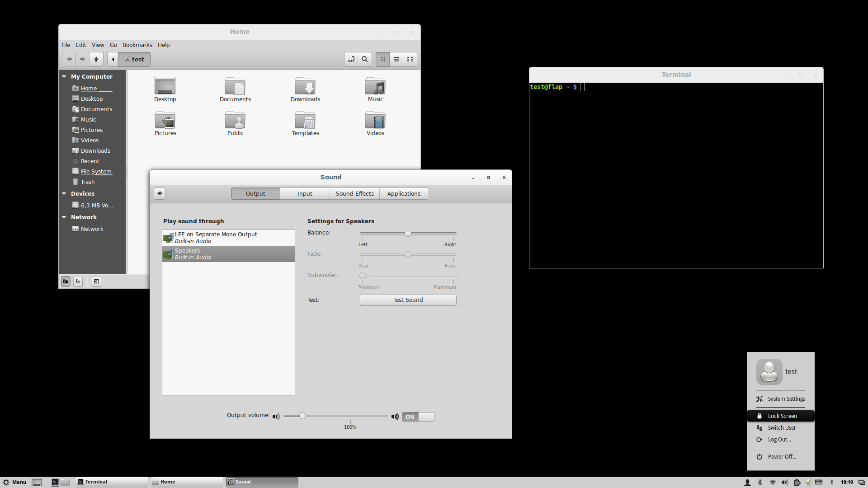
Task: Switch to compact view in file manager
Action: (410, 59)
